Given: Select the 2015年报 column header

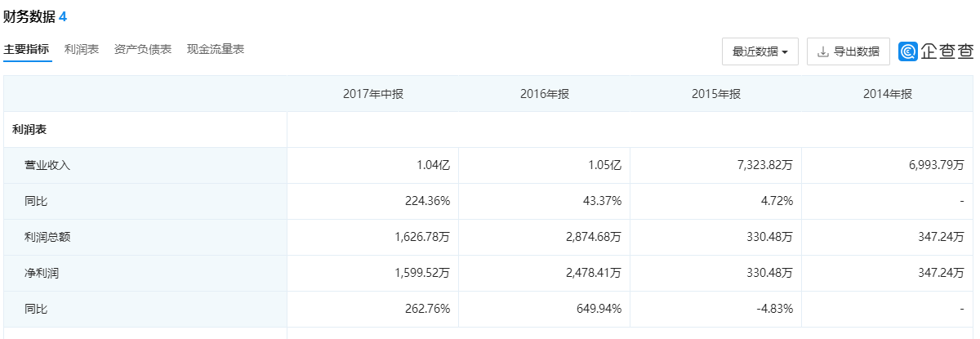Looking at the screenshot, I should tap(716, 94).
